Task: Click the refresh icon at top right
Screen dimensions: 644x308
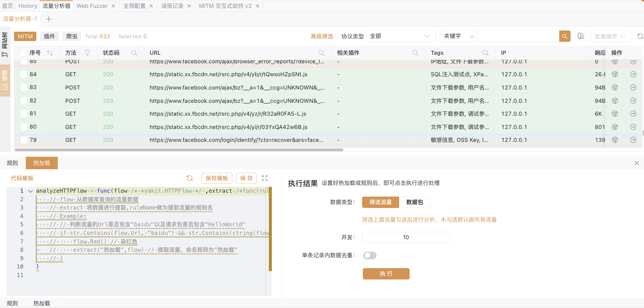Action: pyautogui.click(x=640, y=36)
